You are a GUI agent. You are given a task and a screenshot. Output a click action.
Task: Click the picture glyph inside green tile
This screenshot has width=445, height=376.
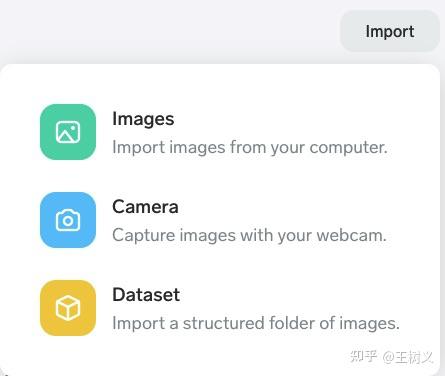click(x=68, y=132)
